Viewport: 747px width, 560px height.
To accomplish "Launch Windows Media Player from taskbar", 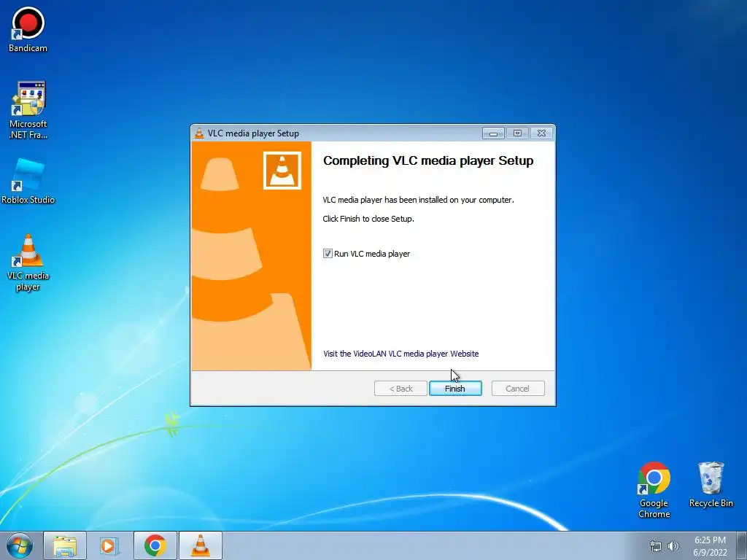I will point(109,545).
